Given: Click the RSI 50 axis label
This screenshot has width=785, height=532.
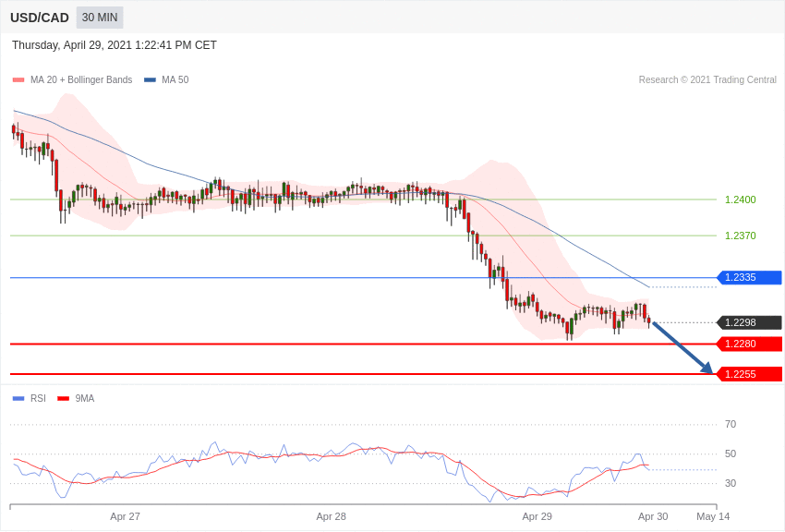Looking at the screenshot, I should tap(731, 453).
